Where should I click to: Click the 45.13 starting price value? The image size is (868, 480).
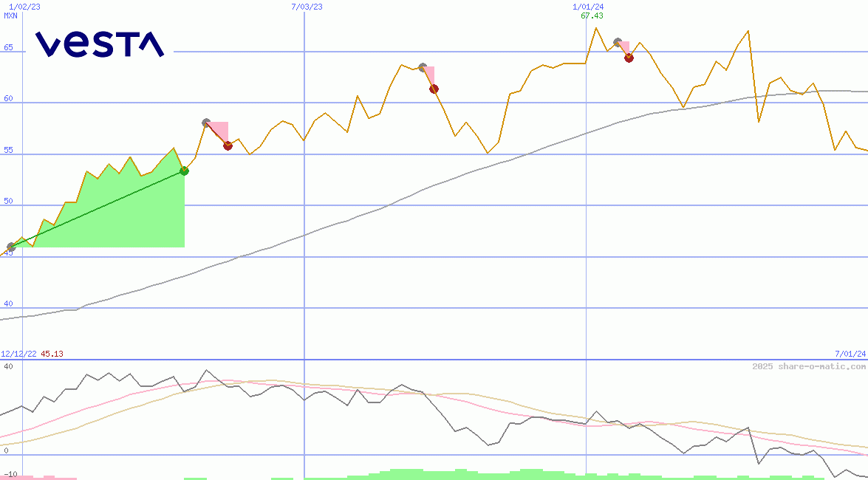[x=52, y=354]
